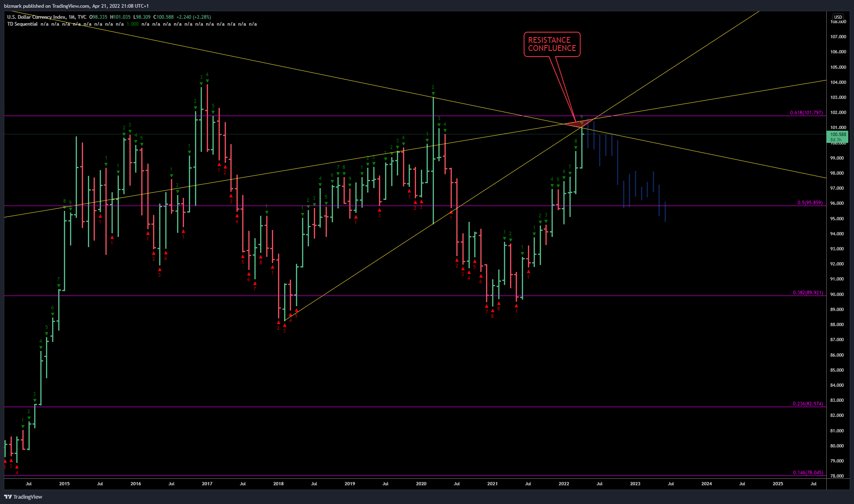Click 2015 on the time axis
The width and height of the screenshot is (854, 504).
64,484
